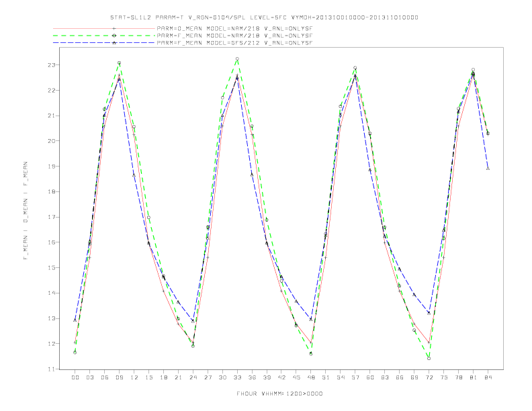Select the O_MEAN NAM/218 legend label
The height and width of the screenshot is (411, 532).
coord(234,29)
